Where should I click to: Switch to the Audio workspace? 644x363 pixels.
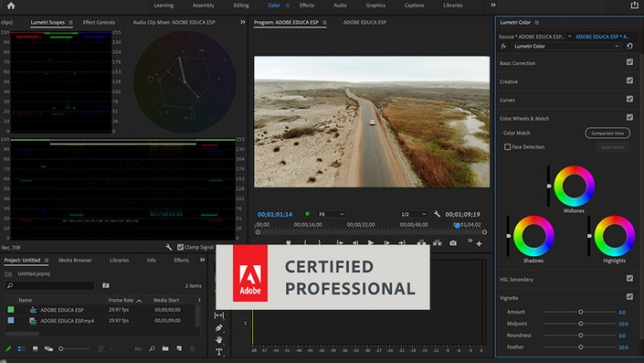pos(340,5)
